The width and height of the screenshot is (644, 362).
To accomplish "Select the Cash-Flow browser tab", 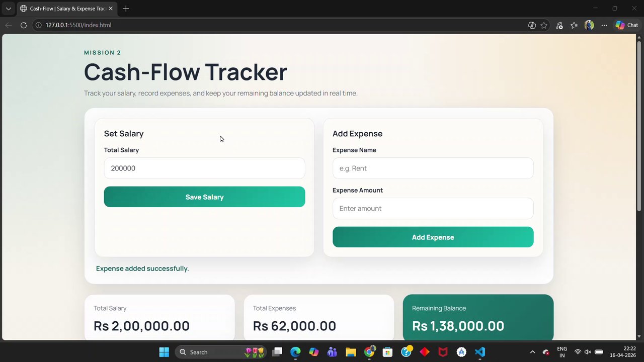I will (x=65, y=9).
